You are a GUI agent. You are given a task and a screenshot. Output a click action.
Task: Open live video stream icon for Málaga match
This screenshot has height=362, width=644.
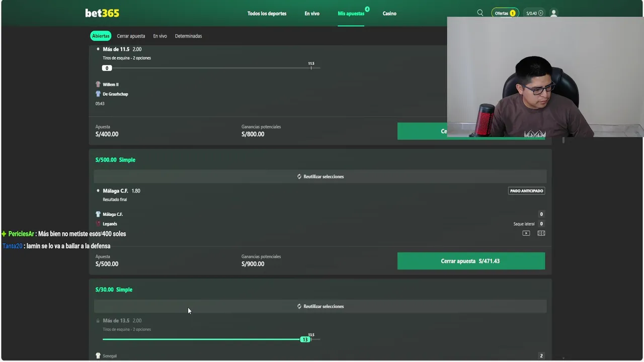[x=526, y=233]
